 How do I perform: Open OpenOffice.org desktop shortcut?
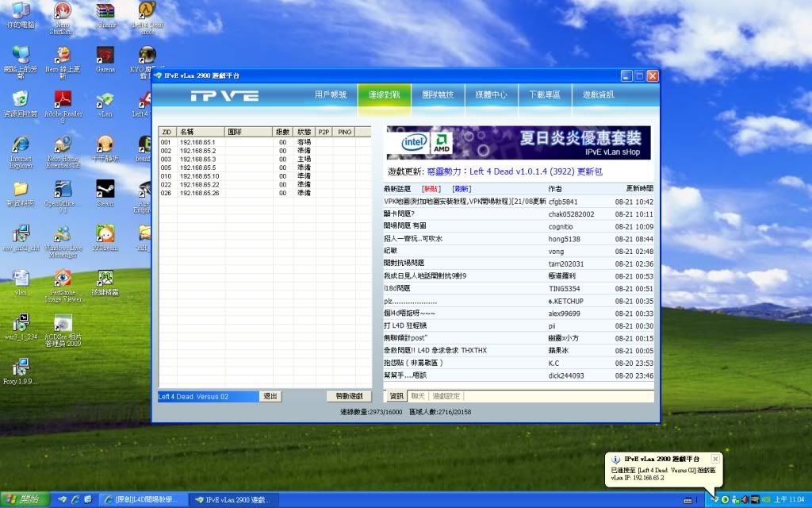63,190
